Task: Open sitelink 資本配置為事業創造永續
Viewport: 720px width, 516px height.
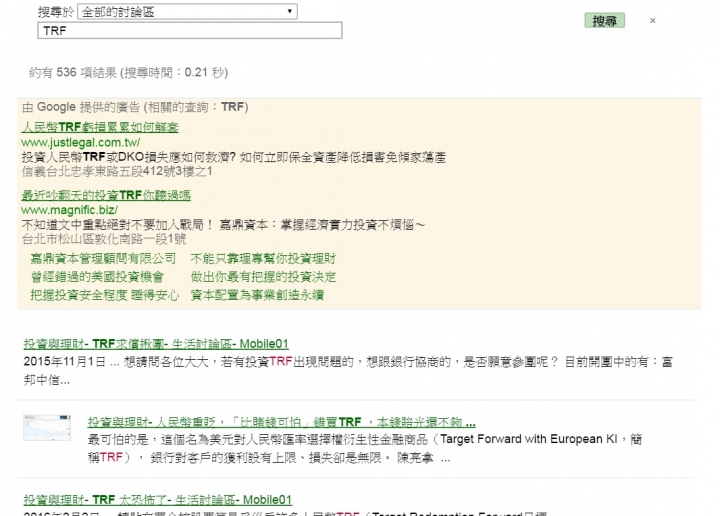Action: (x=257, y=295)
